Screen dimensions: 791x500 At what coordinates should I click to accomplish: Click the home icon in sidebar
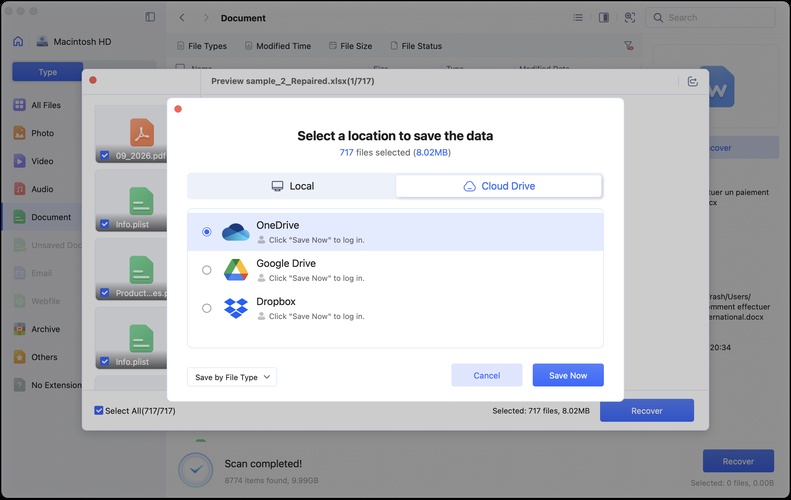18,41
